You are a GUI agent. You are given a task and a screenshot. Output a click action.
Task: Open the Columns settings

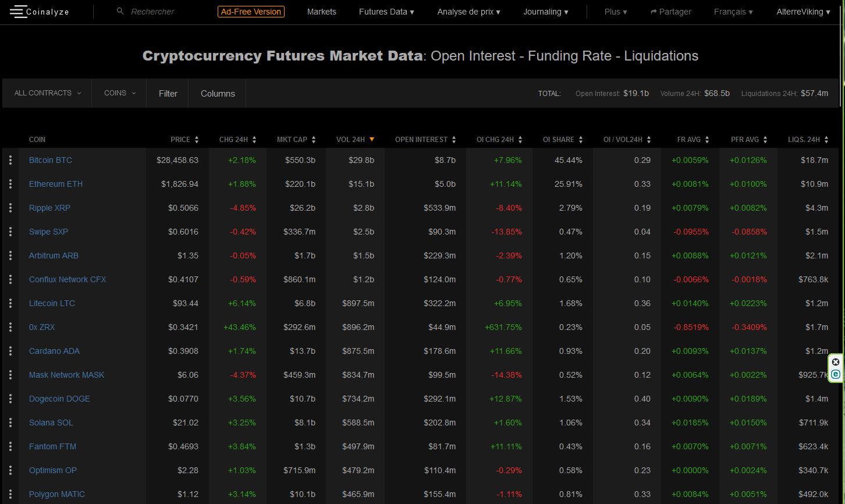[218, 93]
